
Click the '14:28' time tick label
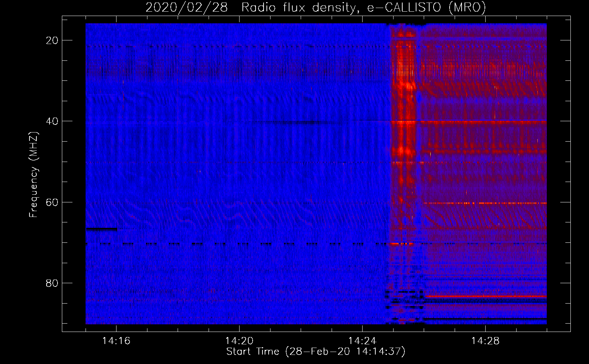tap(485, 341)
